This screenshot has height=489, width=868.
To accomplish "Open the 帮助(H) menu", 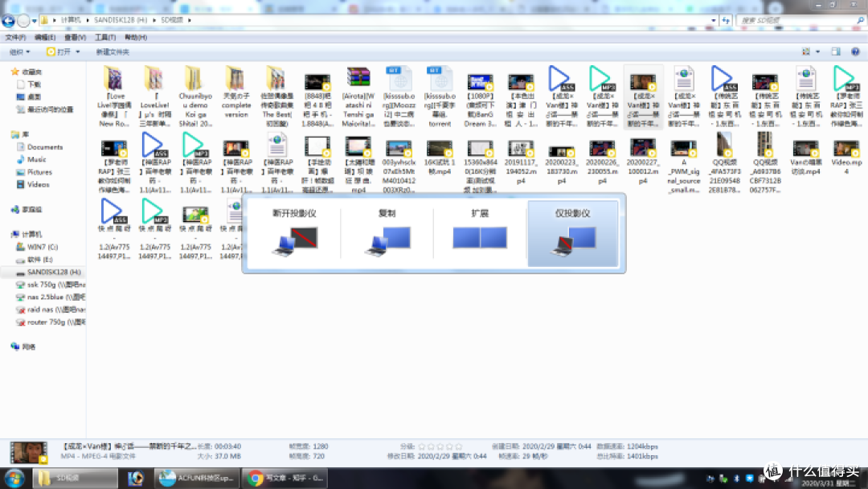I will coord(136,37).
